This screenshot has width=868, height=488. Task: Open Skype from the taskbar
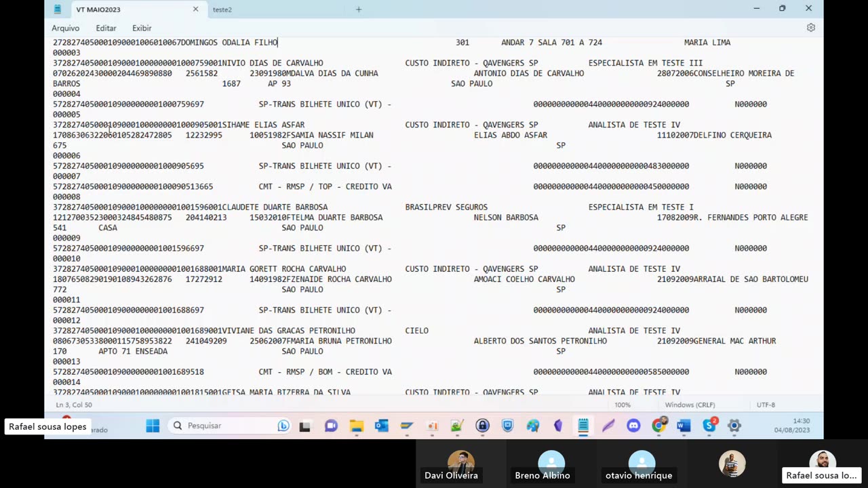coord(709,426)
